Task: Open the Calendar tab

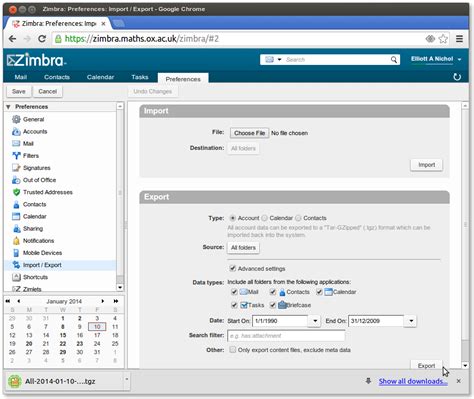Action: click(x=100, y=77)
